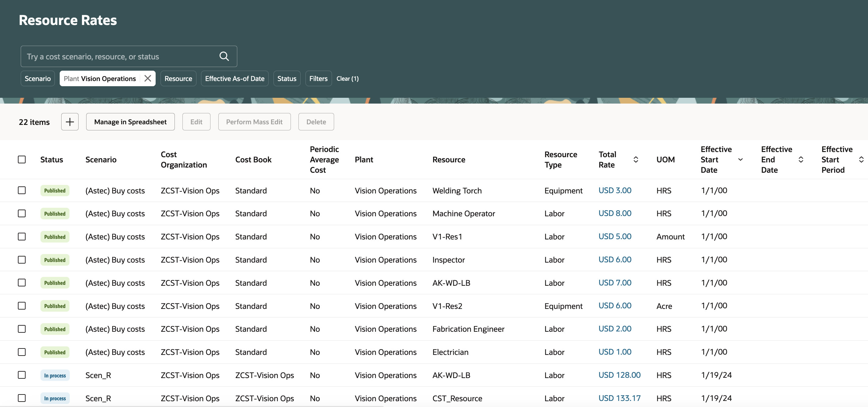The height and width of the screenshot is (407, 868).
Task: Select all rows with the header checkbox
Action: click(22, 159)
